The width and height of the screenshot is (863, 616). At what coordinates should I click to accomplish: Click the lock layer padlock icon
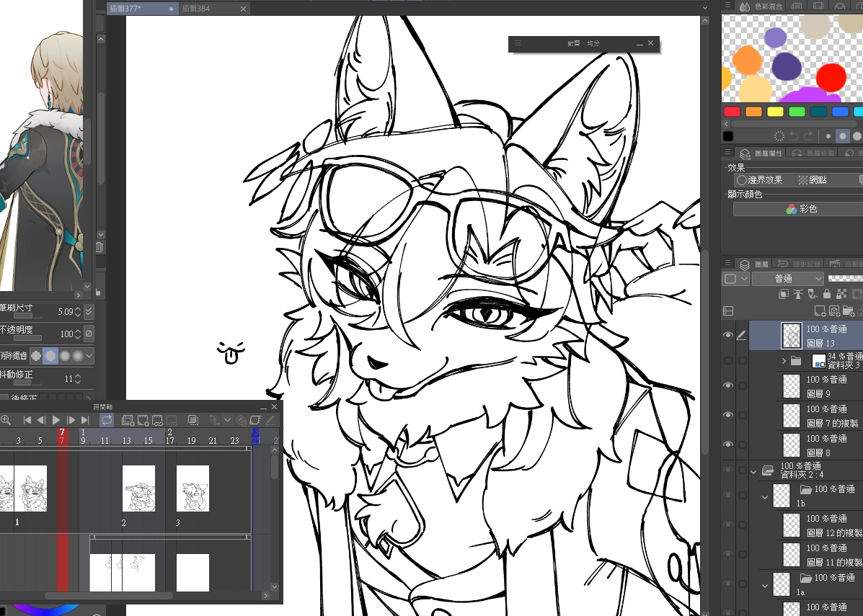click(x=826, y=294)
